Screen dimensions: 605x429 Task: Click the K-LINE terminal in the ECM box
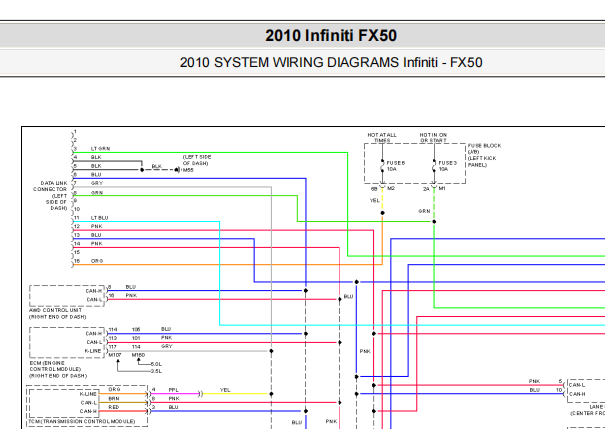[93, 351]
